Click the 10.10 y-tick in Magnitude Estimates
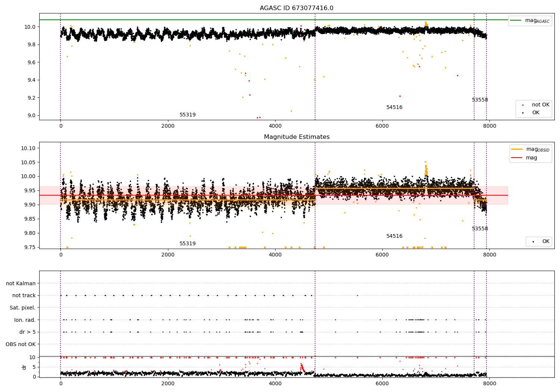The width and height of the screenshot is (560, 392). 28,148
